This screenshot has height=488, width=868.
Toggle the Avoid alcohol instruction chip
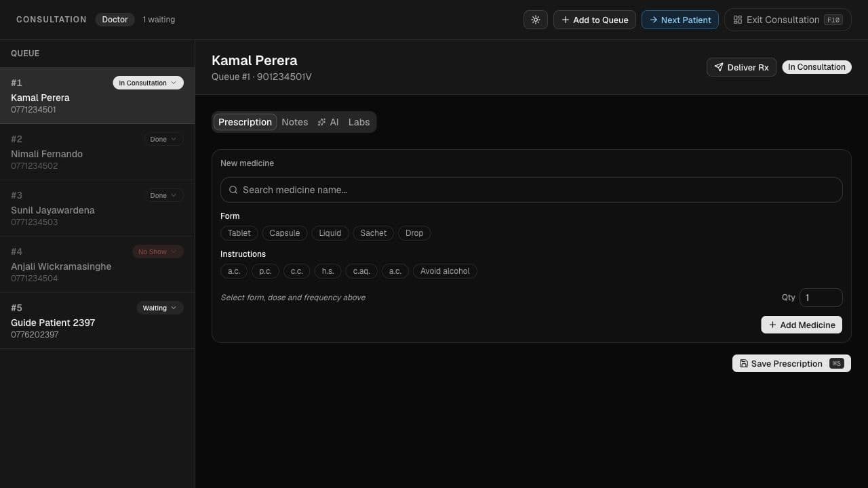click(445, 271)
